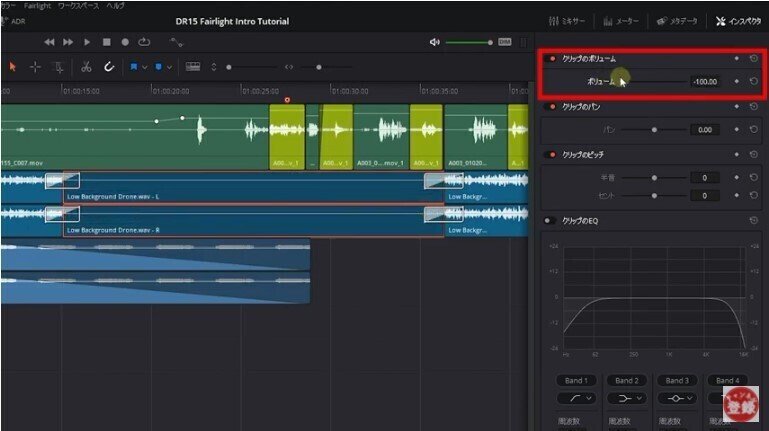Click the speaker mute icon

point(435,42)
